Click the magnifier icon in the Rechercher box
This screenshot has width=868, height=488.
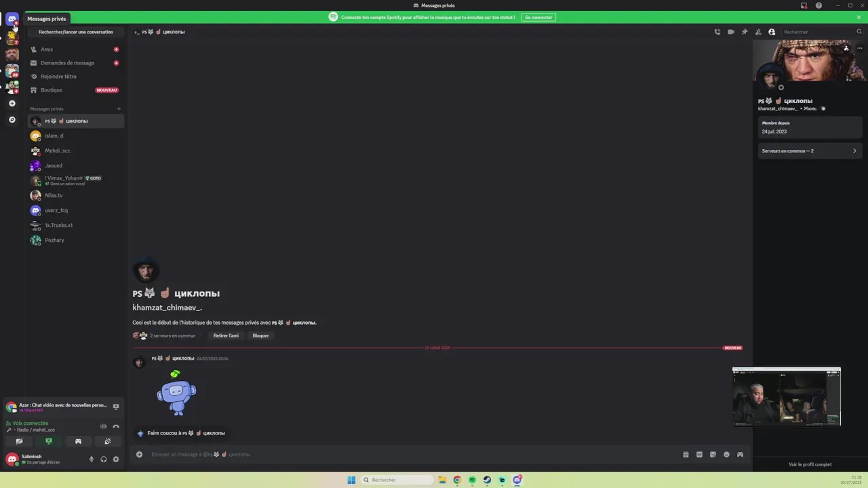coord(859,32)
